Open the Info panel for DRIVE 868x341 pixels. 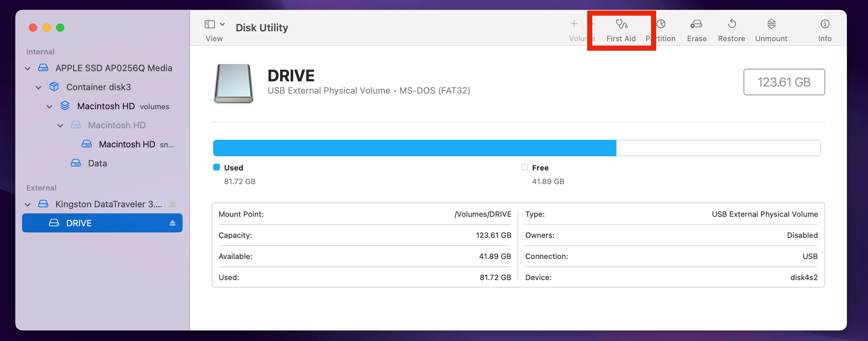825,30
